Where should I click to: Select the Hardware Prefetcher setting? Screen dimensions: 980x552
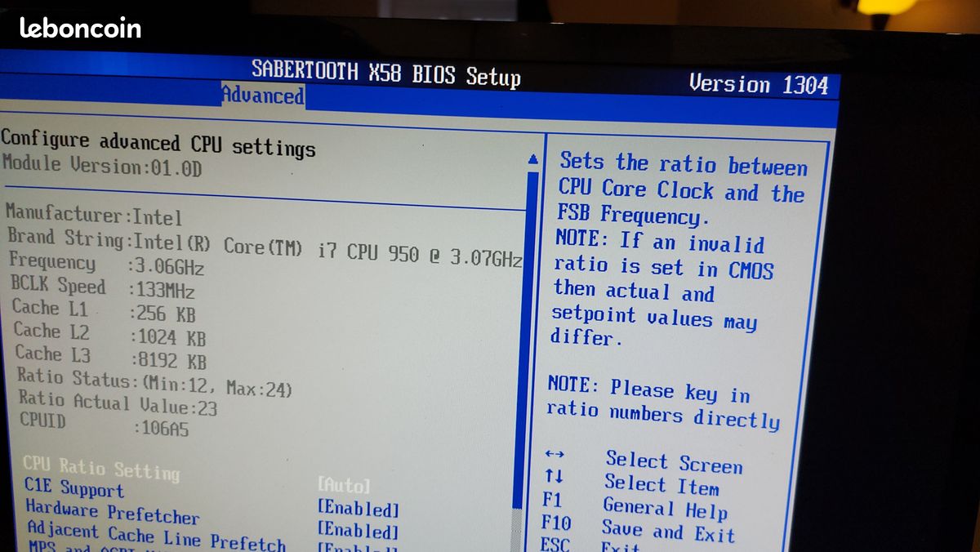tap(112, 513)
